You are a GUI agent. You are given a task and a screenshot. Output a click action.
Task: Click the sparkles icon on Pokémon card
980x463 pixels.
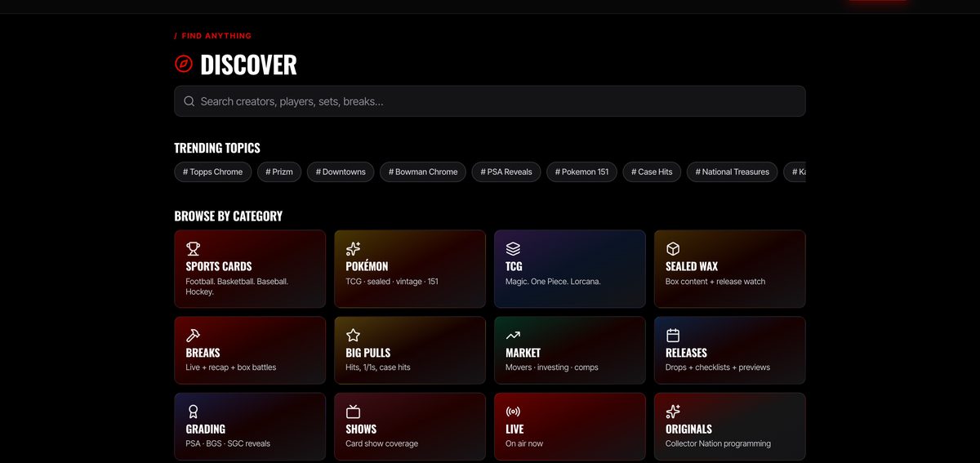click(353, 248)
